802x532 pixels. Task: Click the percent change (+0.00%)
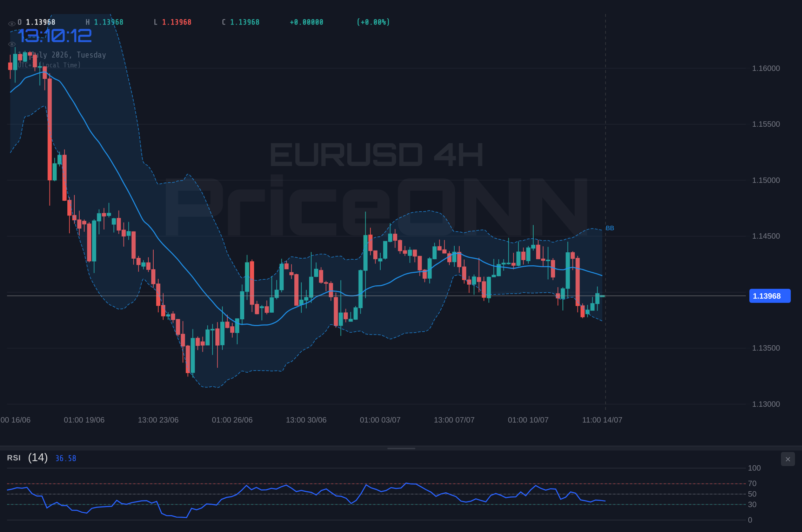(373, 22)
